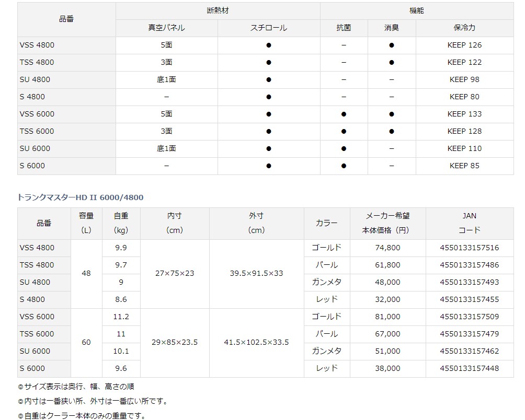Click the 底1面 cell in the SU 6000 row

tap(167, 148)
